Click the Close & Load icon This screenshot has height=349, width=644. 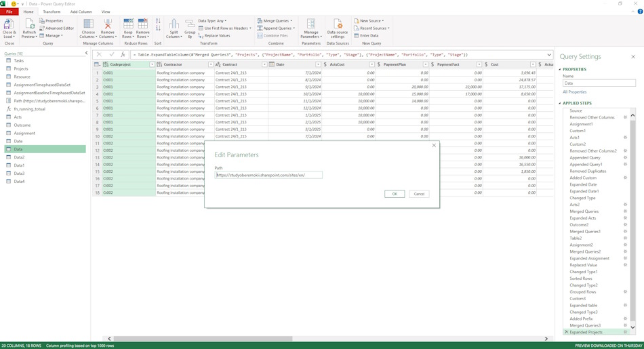pyautogui.click(x=9, y=24)
